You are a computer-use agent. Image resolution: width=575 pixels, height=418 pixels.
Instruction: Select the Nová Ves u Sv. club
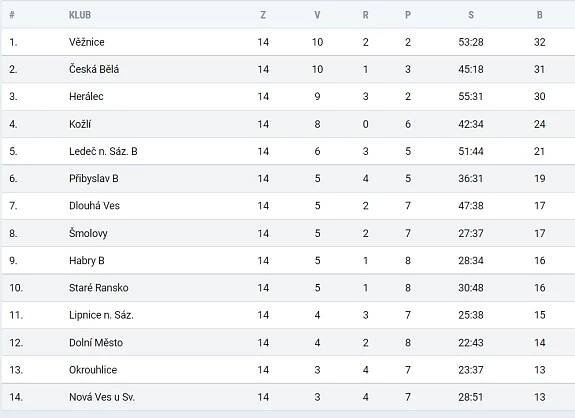[102, 397]
